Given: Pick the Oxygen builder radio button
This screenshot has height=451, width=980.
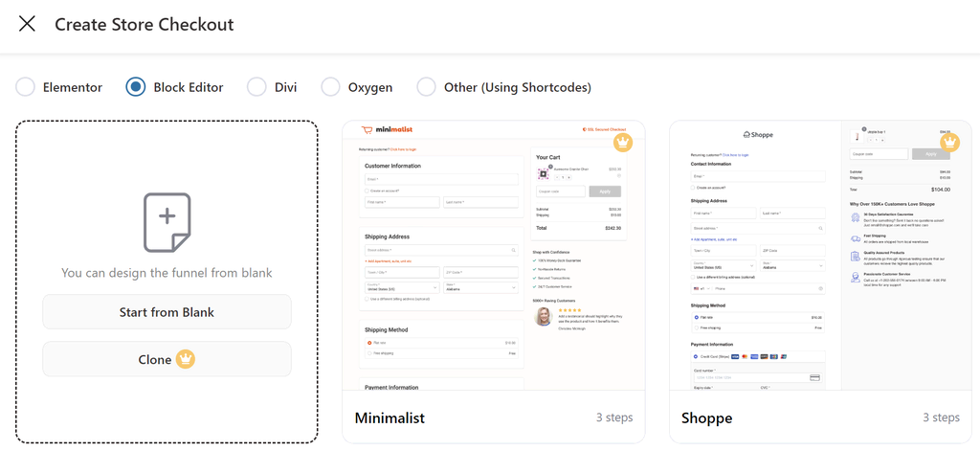Looking at the screenshot, I should 330,87.
